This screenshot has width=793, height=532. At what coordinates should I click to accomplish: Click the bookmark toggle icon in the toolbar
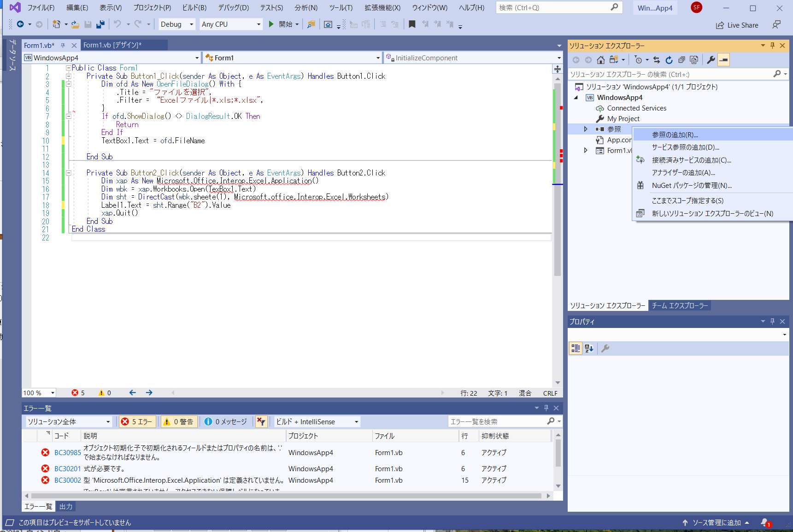tap(412, 24)
